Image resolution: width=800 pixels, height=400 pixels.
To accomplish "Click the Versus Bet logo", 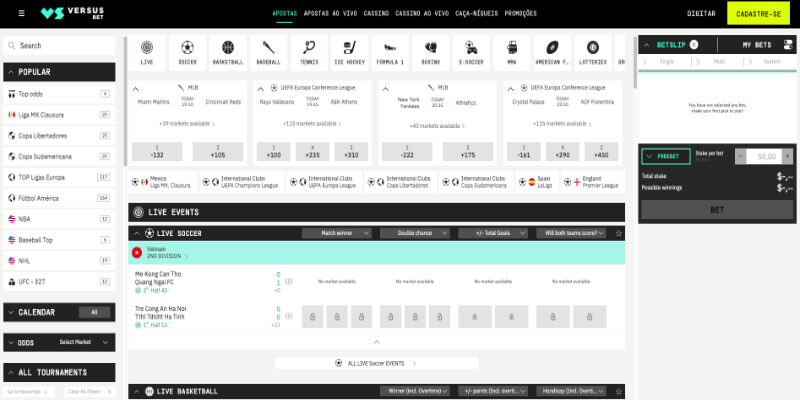I will point(72,13).
